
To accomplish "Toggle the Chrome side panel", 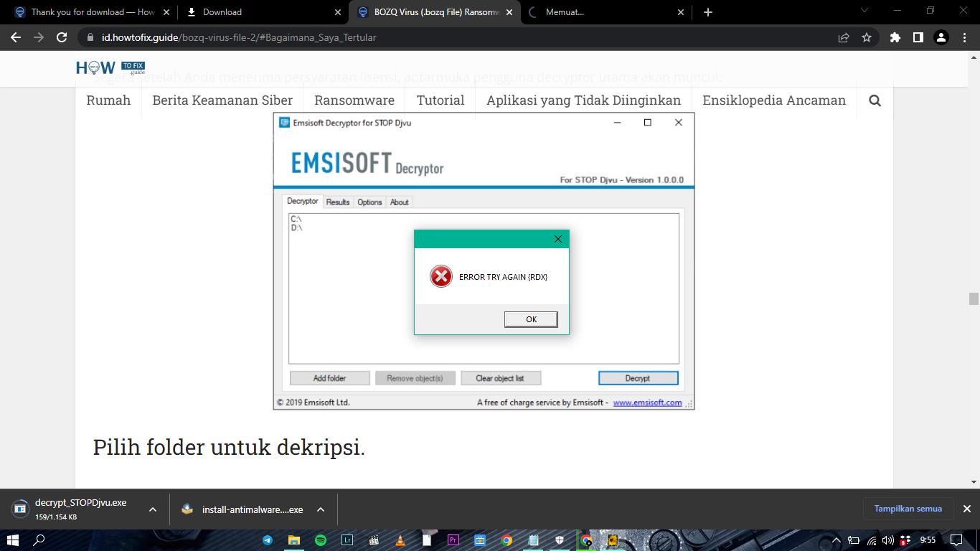I will [918, 37].
